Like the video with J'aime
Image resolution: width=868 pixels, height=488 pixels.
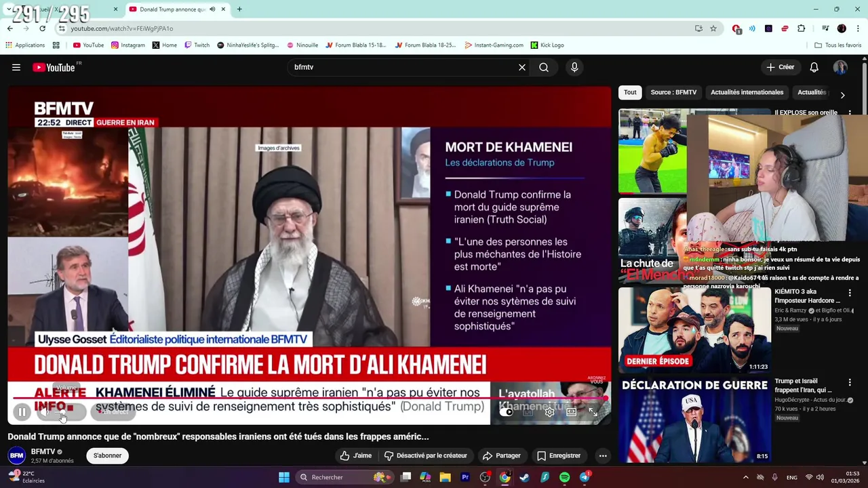tap(356, 455)
